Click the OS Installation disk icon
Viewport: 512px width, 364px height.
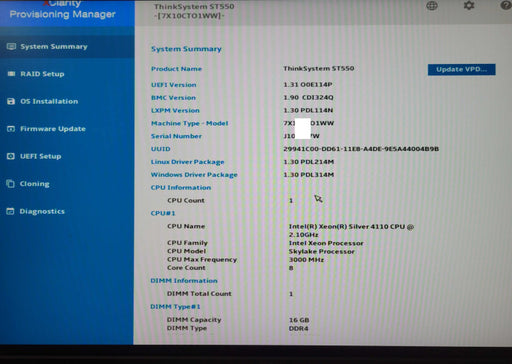click(11, 101)
